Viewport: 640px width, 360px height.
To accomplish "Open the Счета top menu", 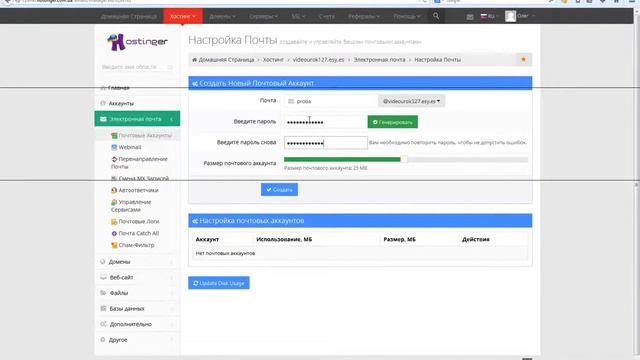I will (327, 16).
